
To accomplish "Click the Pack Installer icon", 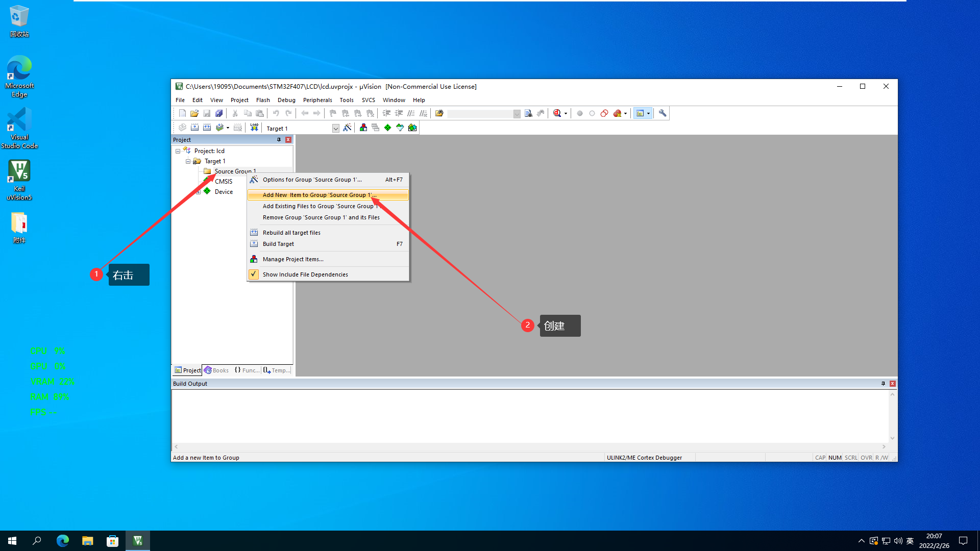I will coord(412,128).
